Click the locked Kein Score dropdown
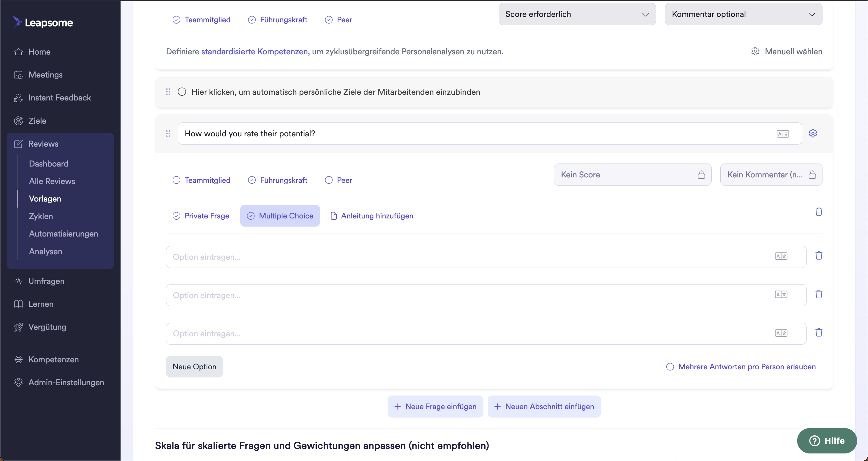The image size is (868, 461). 633,174
